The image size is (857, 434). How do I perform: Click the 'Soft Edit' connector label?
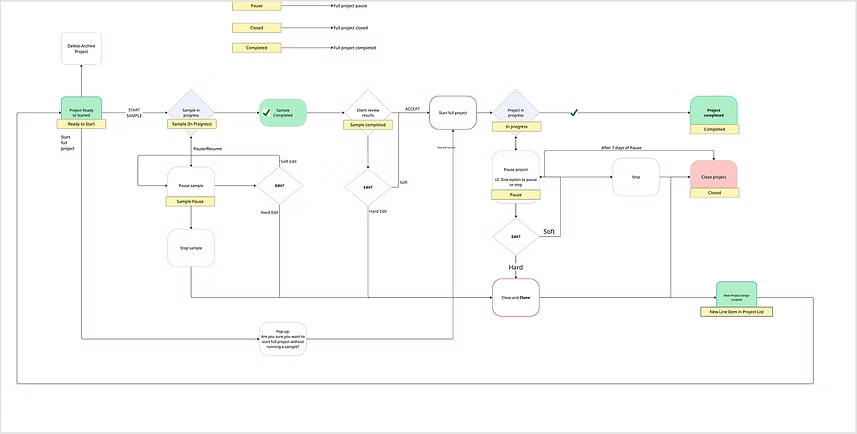click(289, 161)
